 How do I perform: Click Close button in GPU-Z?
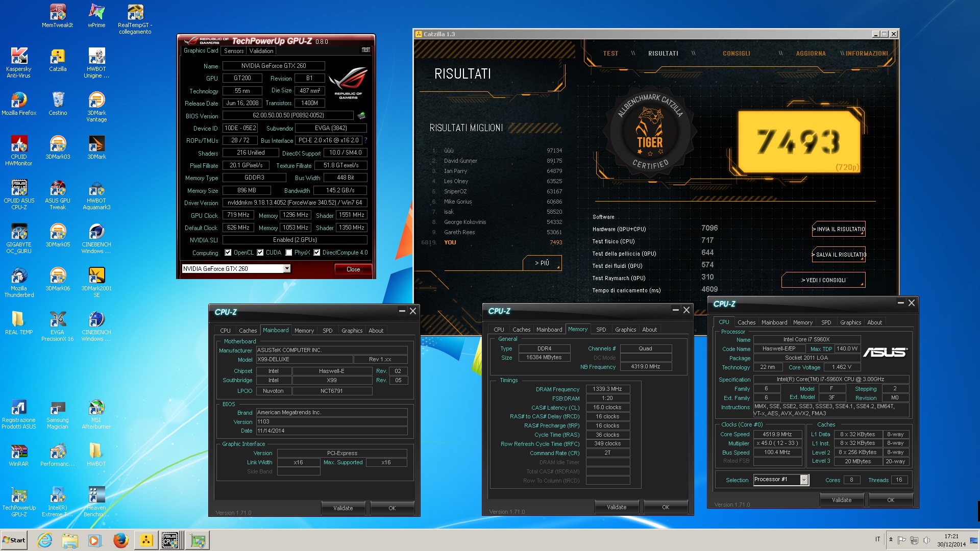pyautogui.click(x=353, y=269)
